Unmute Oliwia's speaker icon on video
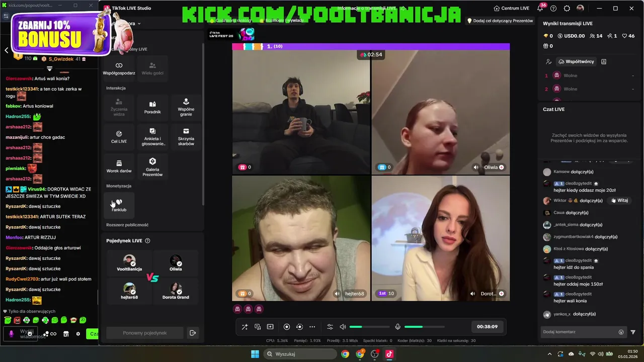 (476, 167)
